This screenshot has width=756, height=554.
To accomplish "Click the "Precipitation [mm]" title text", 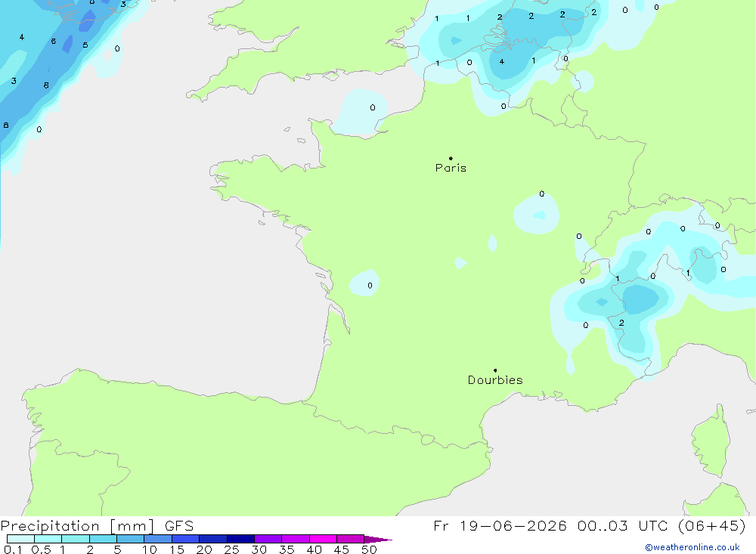I will tap(77, 526).
